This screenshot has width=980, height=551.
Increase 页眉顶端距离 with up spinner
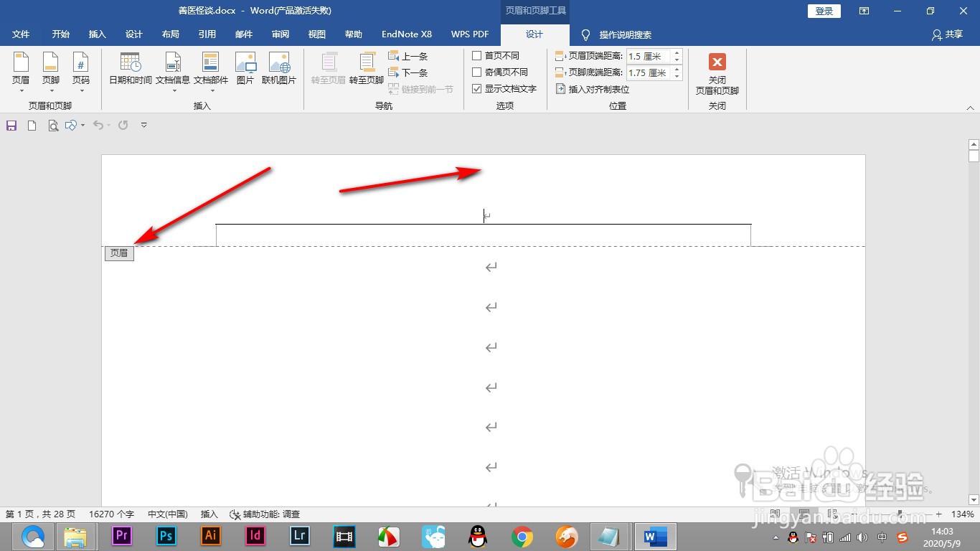[x=677, y=53]
